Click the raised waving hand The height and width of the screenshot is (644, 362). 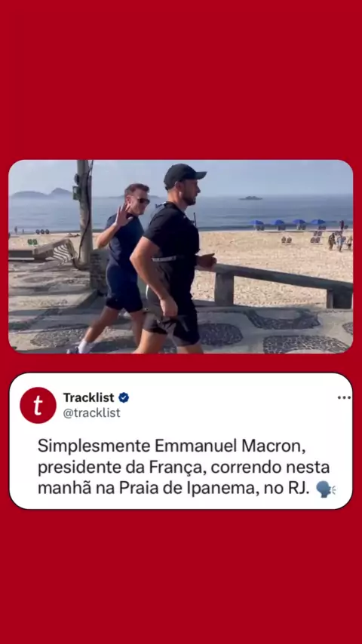pos(122,214)
